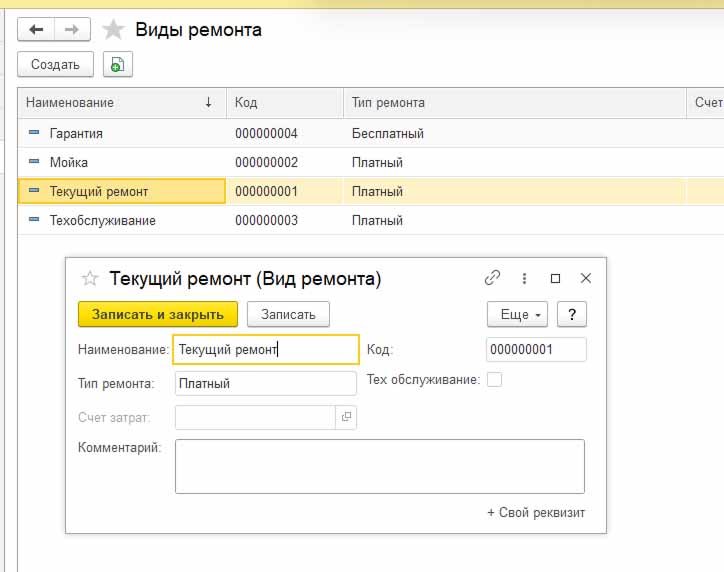The height and width of the screenshot is (572, 724).
Task: Click the create-by-copy document icon
Action: (118, 65)
